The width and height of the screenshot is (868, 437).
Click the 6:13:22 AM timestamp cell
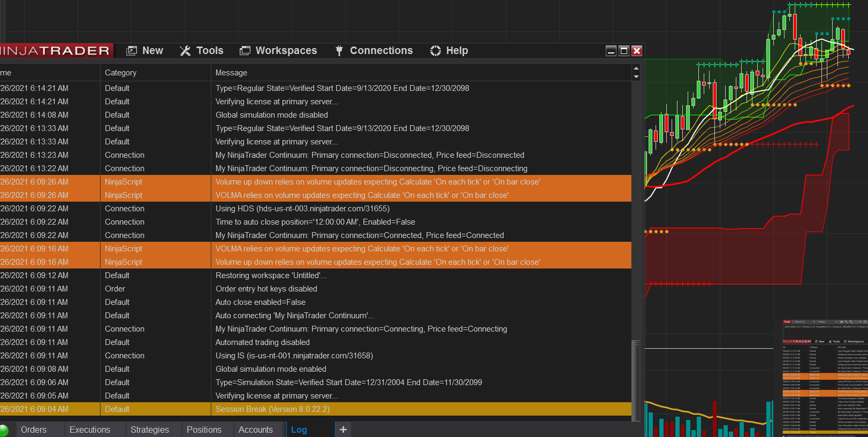point(34,168)
